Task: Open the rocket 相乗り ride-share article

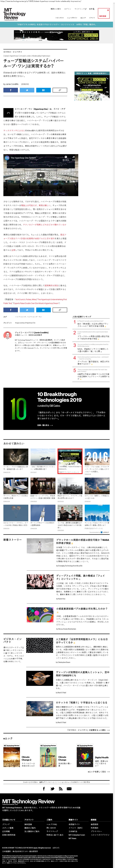Action: [x=82, y=703]
